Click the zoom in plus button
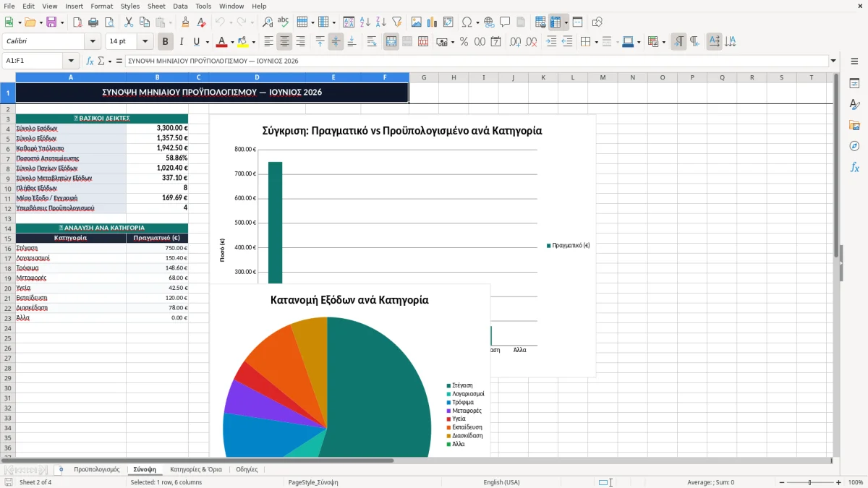 pyautogui.click(x=839, y=482)
